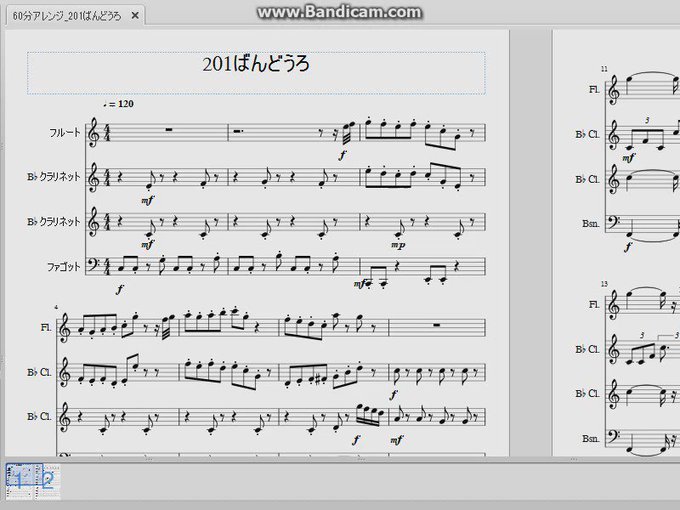Click the B♭ クラリネット label directly below フルート
This screenshot has height=510, width=680.
54,177
